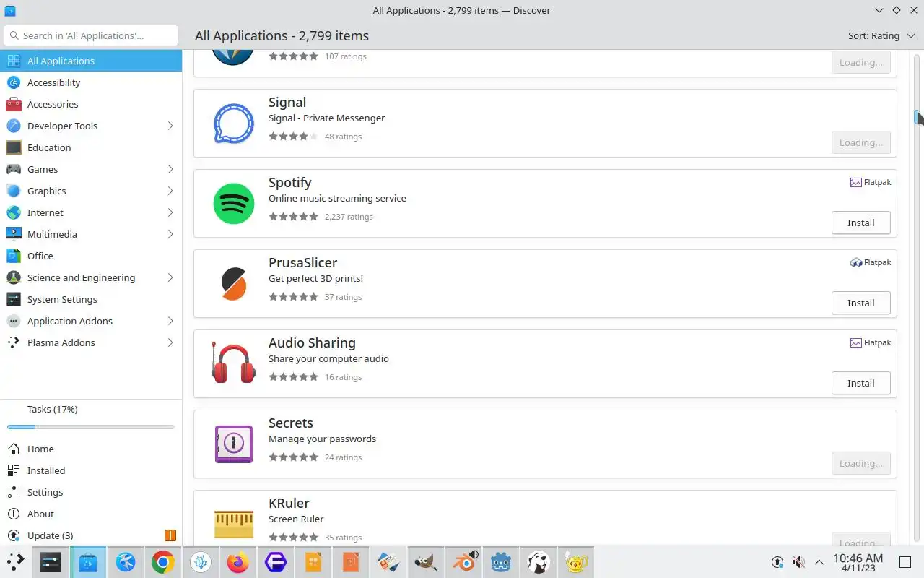Open the Settings page in the sidebar
The height and width of the screenshot is (578, 924).
(x=91, y=492)
